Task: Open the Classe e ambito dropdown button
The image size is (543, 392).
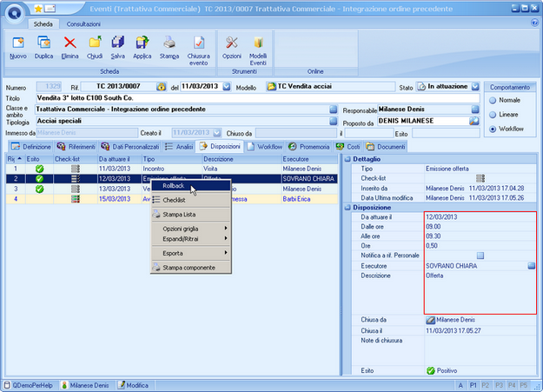Action: pyautogui.click(x=333, y=110)
